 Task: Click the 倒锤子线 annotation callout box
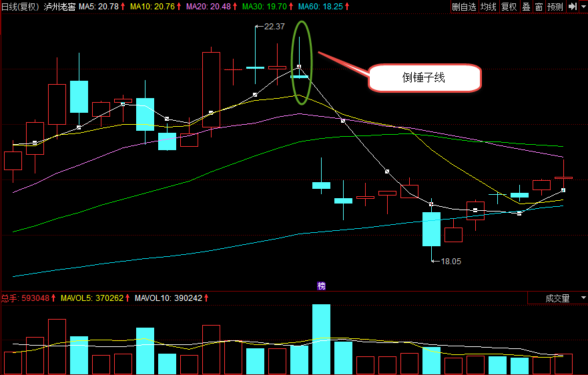[x=424, y=78]
